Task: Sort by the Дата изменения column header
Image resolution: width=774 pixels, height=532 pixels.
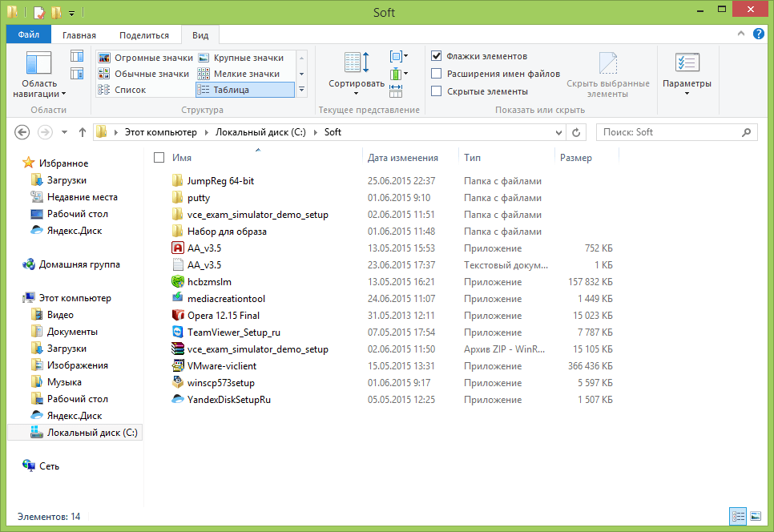Action: pyautogui.click(x=403, y=158)
